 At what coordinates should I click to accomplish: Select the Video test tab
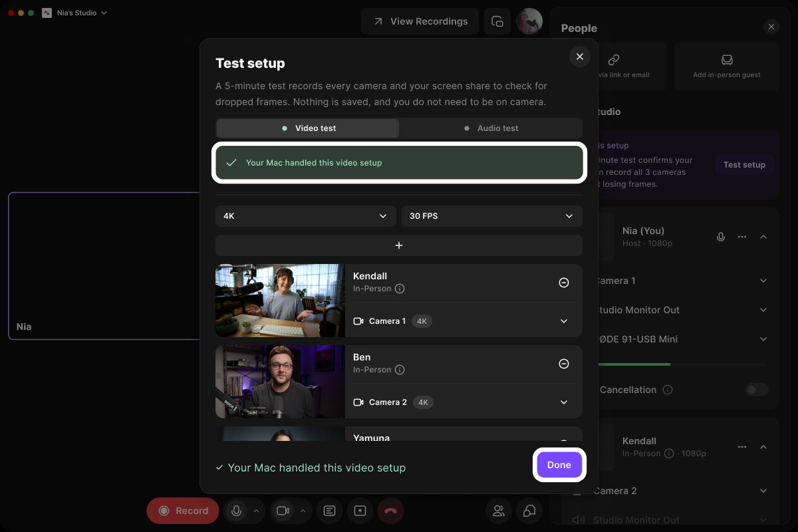(308, 128)
